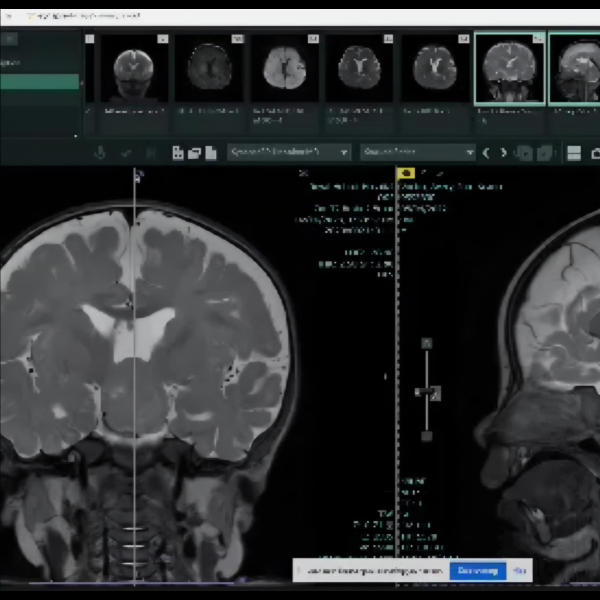This screenshot has height=600, width=600.
Task: Go to next with right chevron
Action: pyautogui.click(x=503, y=153)
